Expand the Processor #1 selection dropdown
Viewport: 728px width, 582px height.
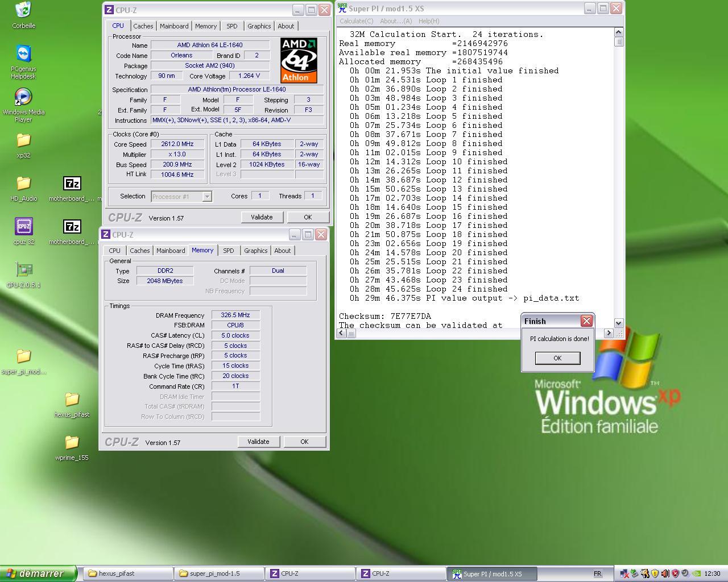tap(207, 197)
